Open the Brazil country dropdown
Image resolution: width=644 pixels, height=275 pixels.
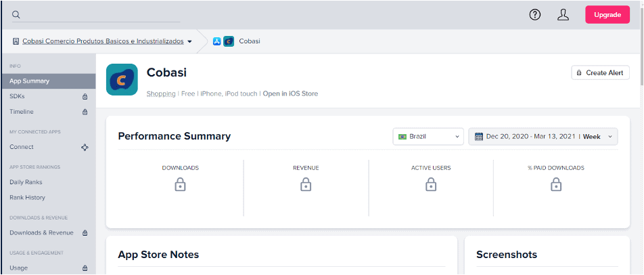tap(428, 136)
